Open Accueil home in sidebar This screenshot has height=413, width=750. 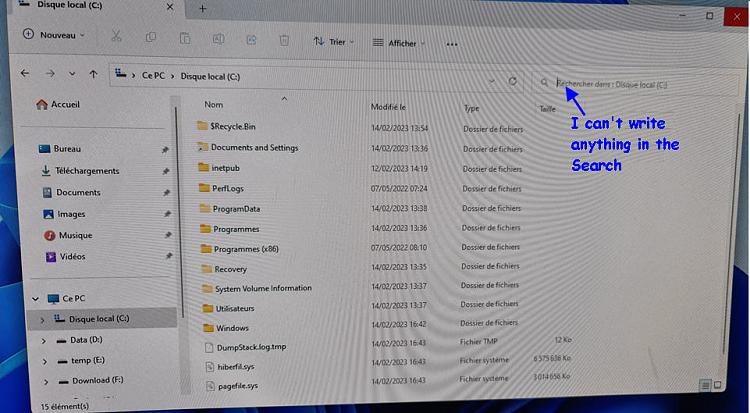coord(58,104)
